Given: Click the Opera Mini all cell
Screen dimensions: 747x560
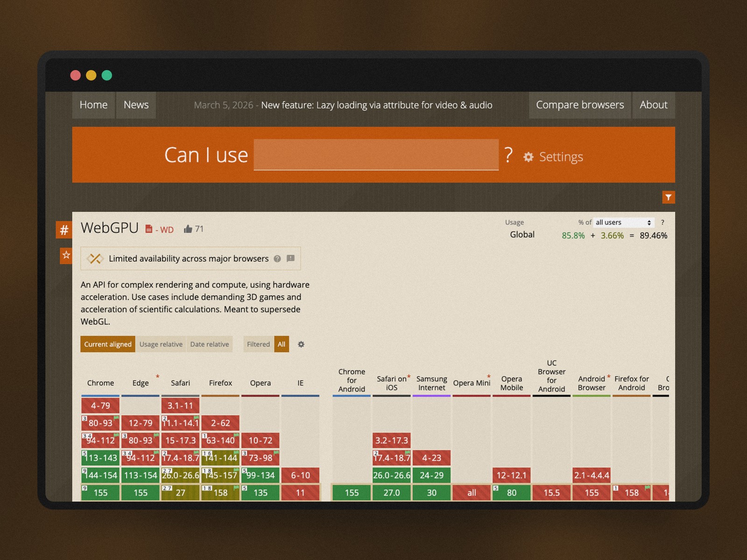Looking at the screenshot, I should (x=472, y=492).
